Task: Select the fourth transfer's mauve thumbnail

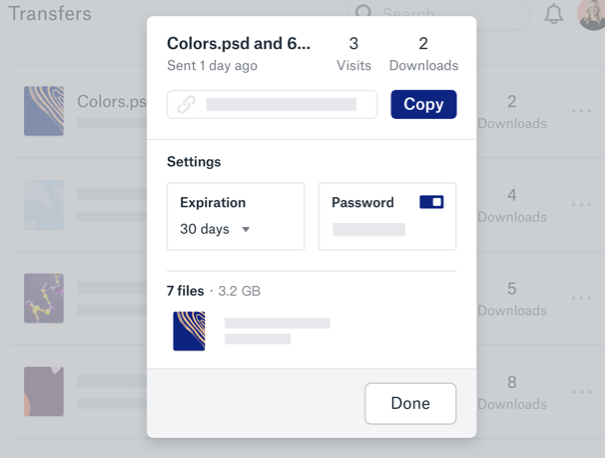Action: (x=44, y=391)
